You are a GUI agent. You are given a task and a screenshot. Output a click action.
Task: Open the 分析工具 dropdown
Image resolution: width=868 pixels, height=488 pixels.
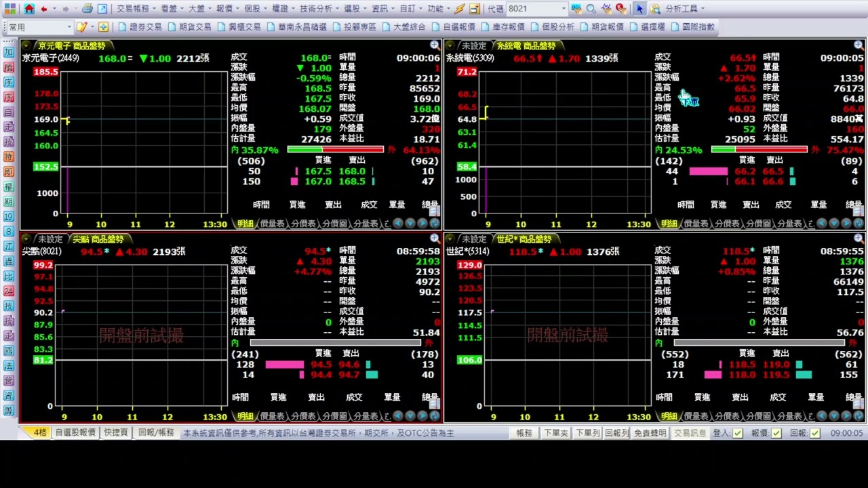point(686,9)
